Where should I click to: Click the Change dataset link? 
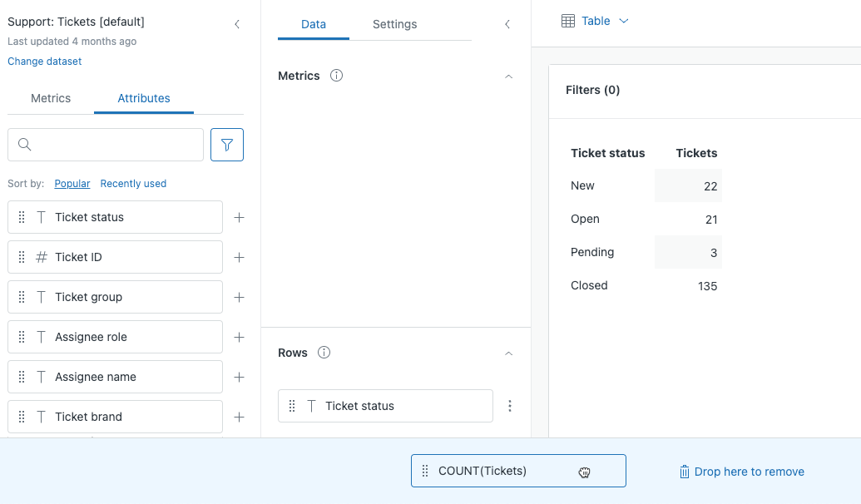pos(45,61)
